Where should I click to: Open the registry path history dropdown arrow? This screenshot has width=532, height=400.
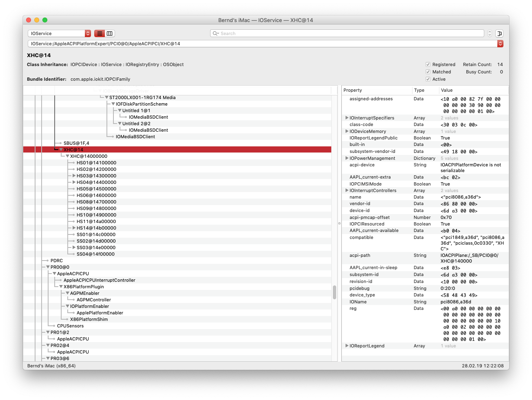click(x=500, y=44)
